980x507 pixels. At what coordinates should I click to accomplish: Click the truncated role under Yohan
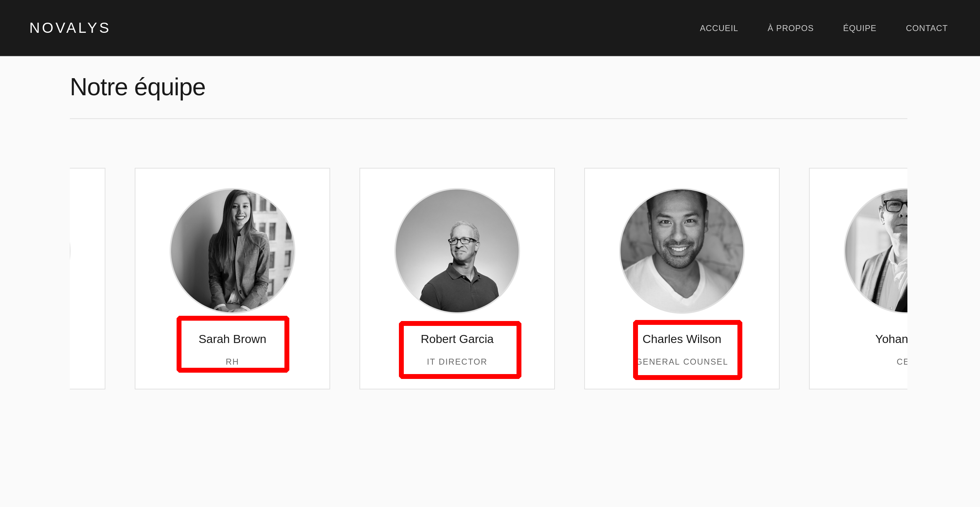tap(901, 362)
